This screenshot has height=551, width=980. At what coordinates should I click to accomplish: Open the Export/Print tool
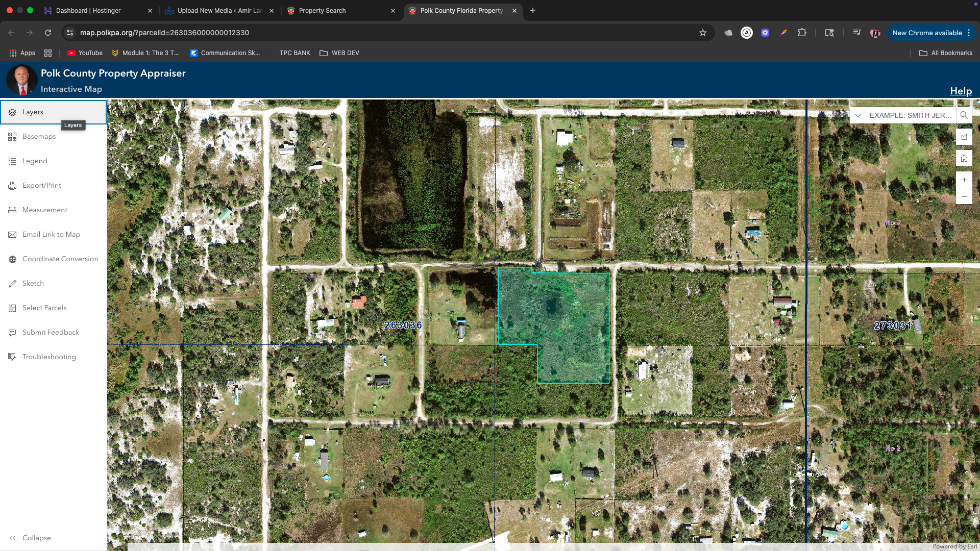(x=41, y=186)
